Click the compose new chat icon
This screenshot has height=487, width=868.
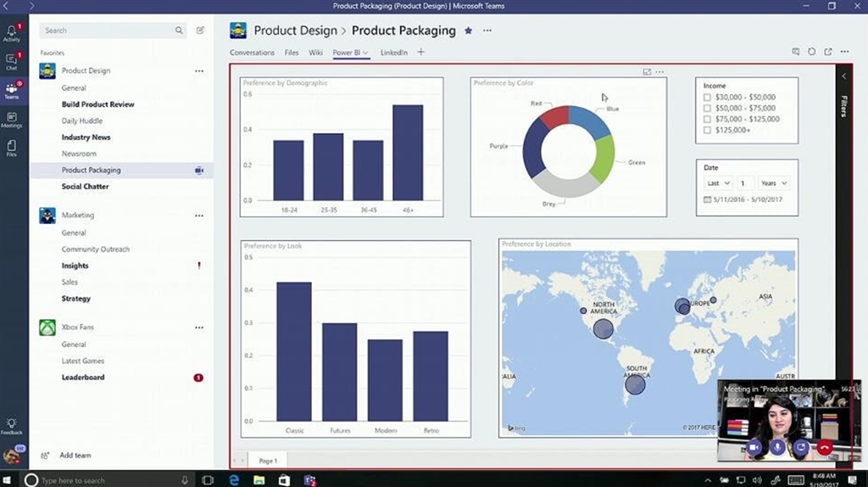point(200,31)
